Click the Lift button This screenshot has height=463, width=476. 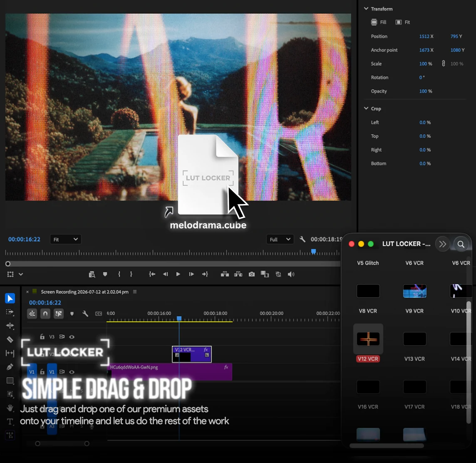tap(225, 274)
